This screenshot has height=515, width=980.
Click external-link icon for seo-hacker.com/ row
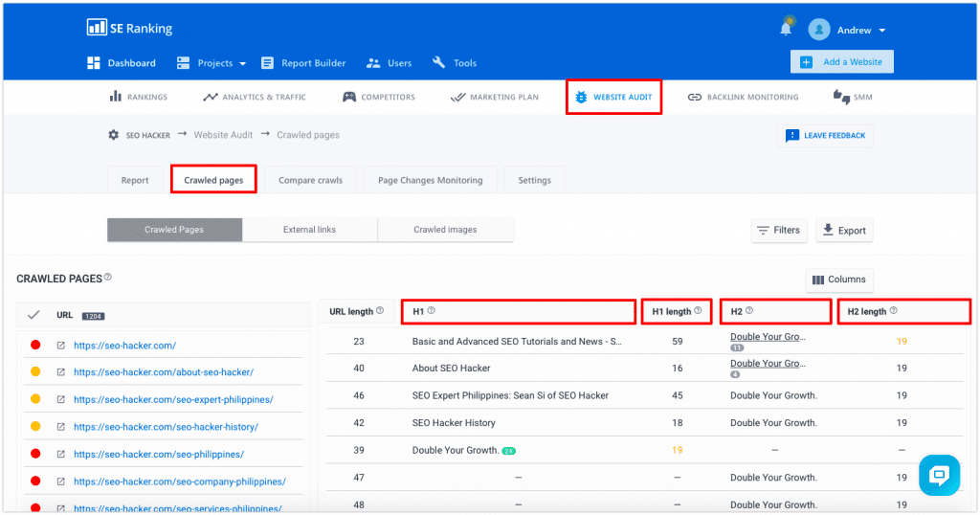coord(60,345)
